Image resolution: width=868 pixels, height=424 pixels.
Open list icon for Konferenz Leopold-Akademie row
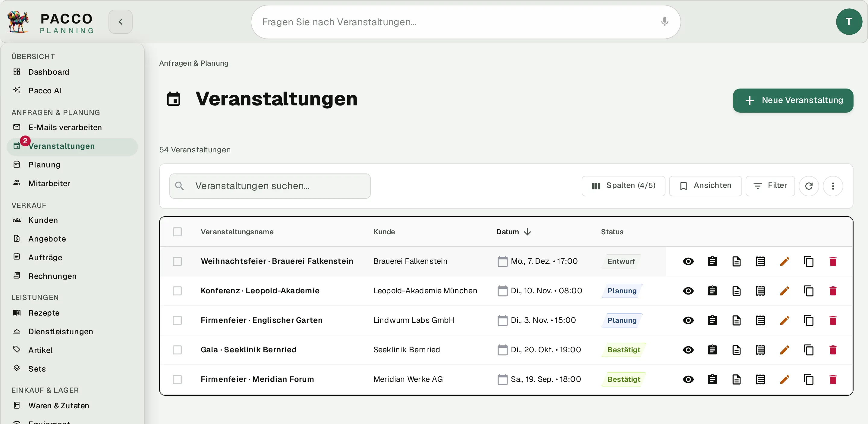[760, 291]
